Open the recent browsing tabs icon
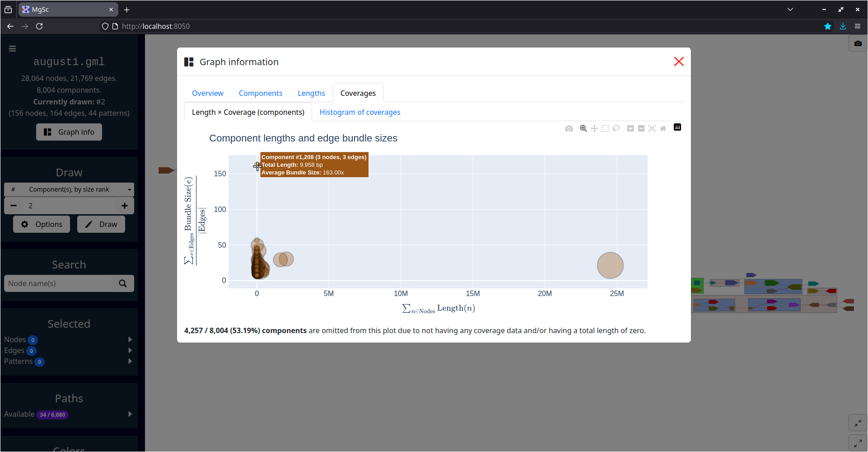Image resolution: width=868 pixels, height=452 pixels. click(x=8, y=9)
